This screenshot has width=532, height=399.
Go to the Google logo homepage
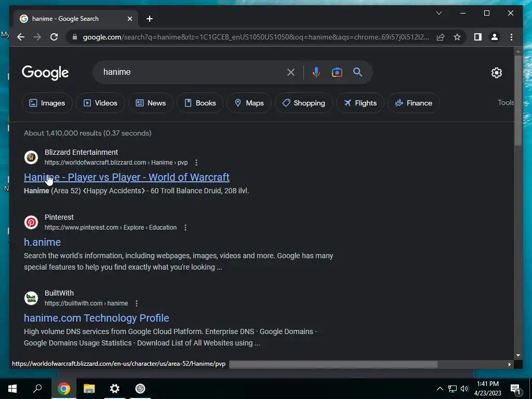tap(45, 73)
